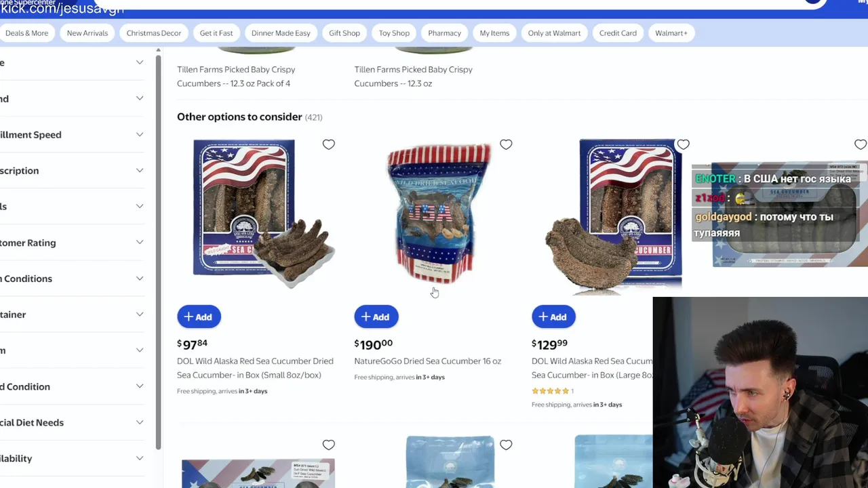Save item using heart icon beside chat overlay
Viewport: 868px width, 488px height.
[860, 144]
